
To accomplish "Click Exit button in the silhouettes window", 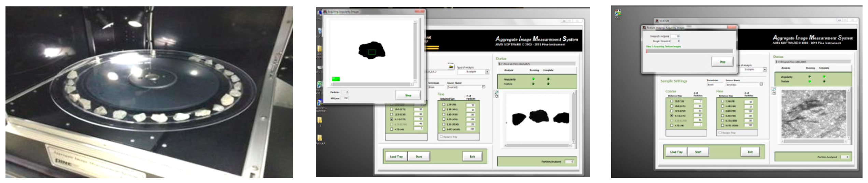I will 472,156.
